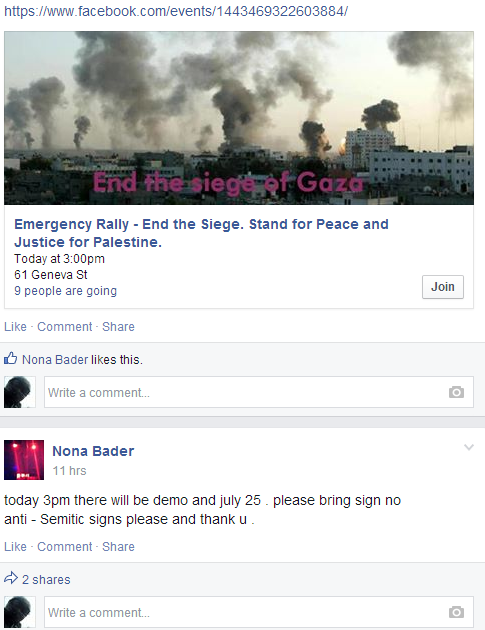The image size is (485, 630).
Task: Share the event post
Action: click(x=118, y=327)
